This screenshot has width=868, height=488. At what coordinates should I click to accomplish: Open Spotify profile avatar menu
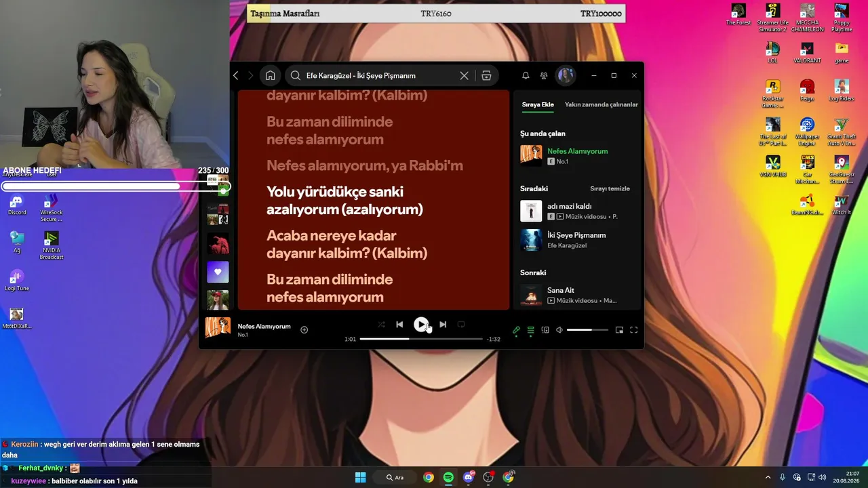click(x=566, y=75)
